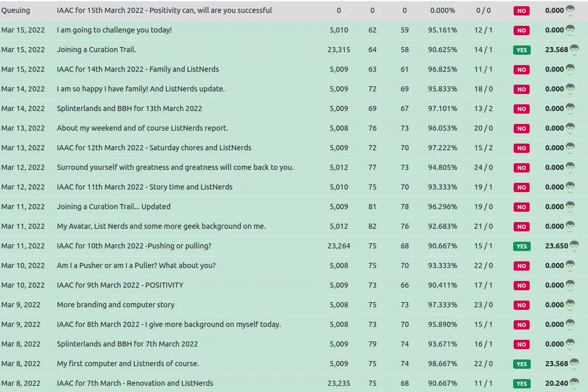This screenshot has height=392, width=588.
Task: Open 'IAAC for 9th March 2022 - POSITIVITY'
Action: coord(120,285)
